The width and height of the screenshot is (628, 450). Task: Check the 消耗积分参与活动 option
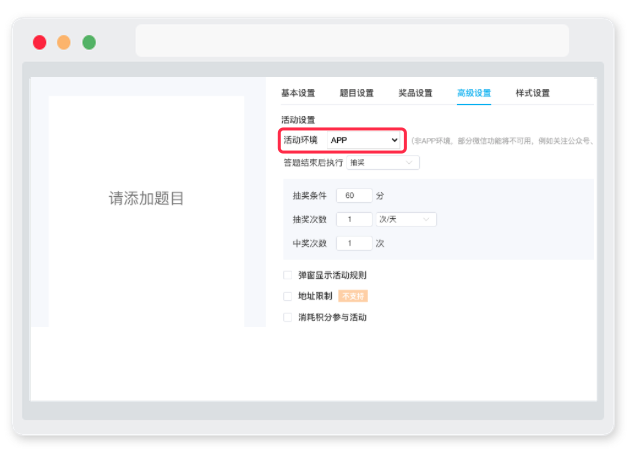(287, 317)
